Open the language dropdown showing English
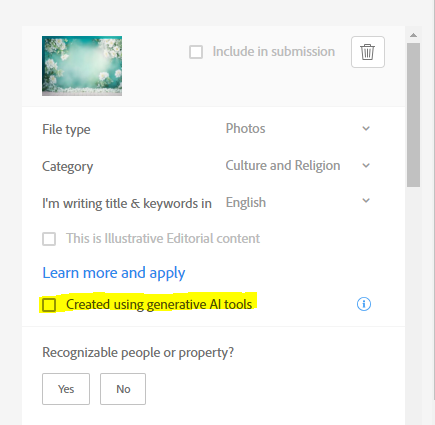The width and height of the screenshot is (435, 425). tap(298, 202)
